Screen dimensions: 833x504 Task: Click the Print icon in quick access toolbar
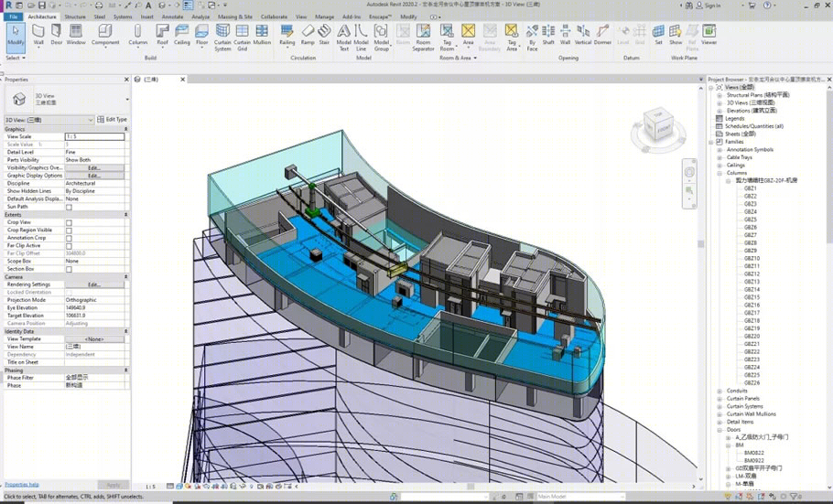(x=99, y=5)
